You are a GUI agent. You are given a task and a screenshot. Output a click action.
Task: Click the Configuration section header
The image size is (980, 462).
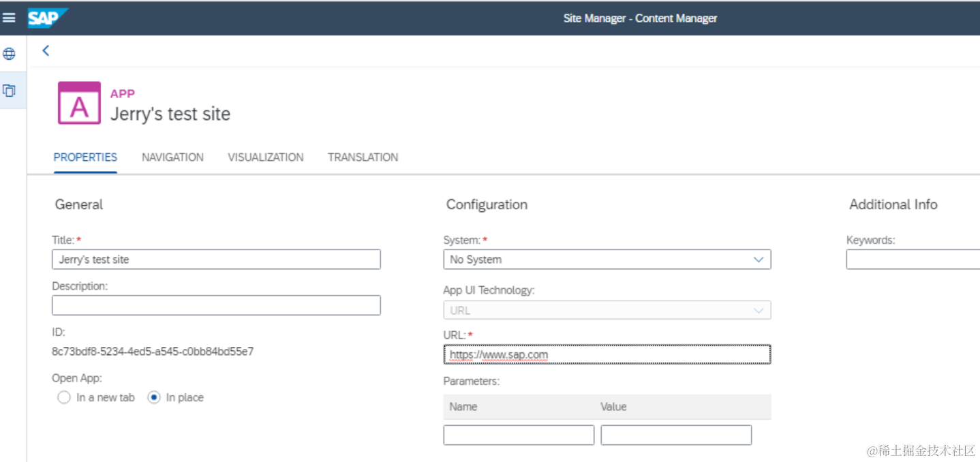click(x=487, y=204)
